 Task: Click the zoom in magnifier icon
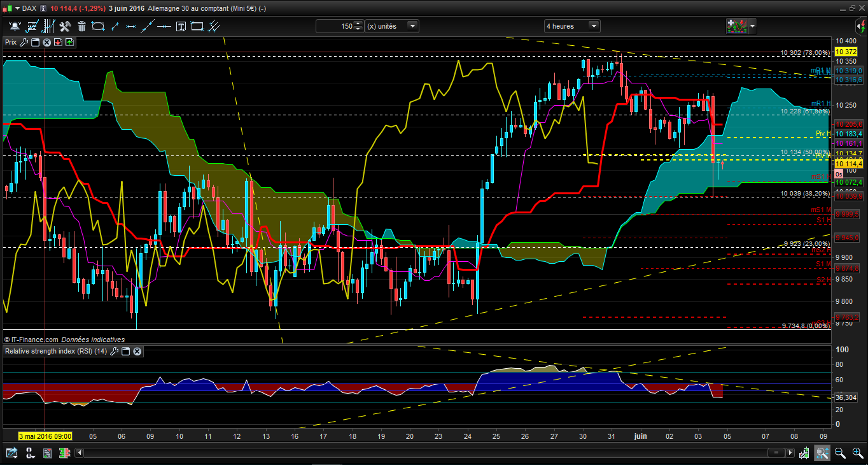857,453
